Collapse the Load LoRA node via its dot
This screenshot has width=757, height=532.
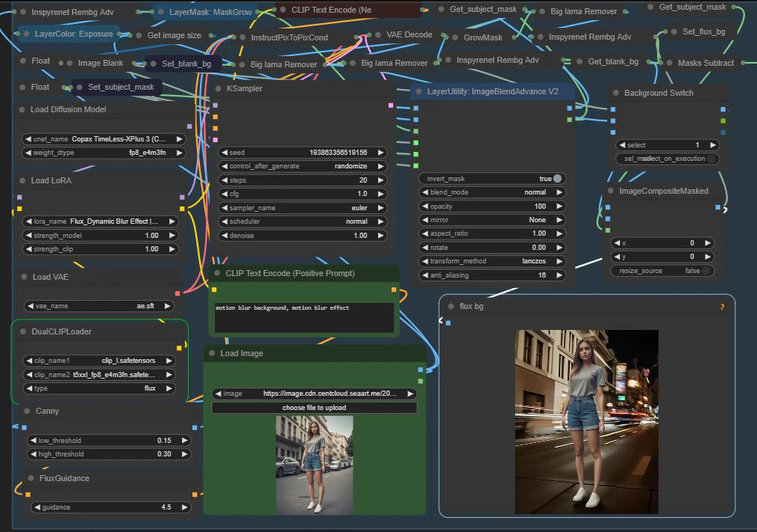pyautogui.click(x=22, y=181)
